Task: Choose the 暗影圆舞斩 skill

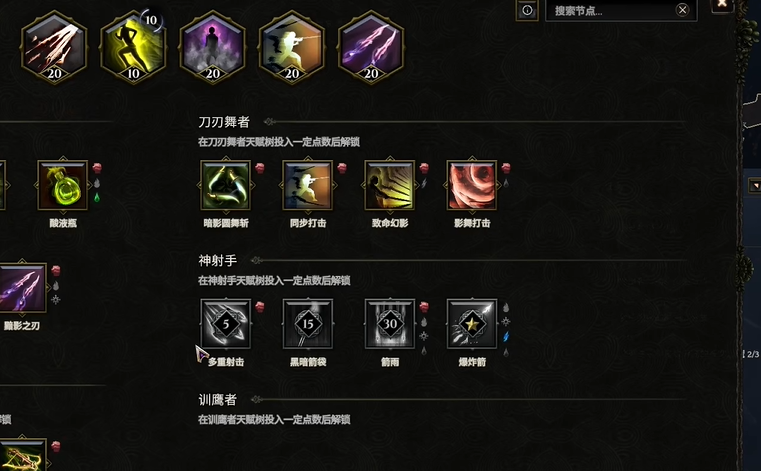Action: tap(226, 185)
